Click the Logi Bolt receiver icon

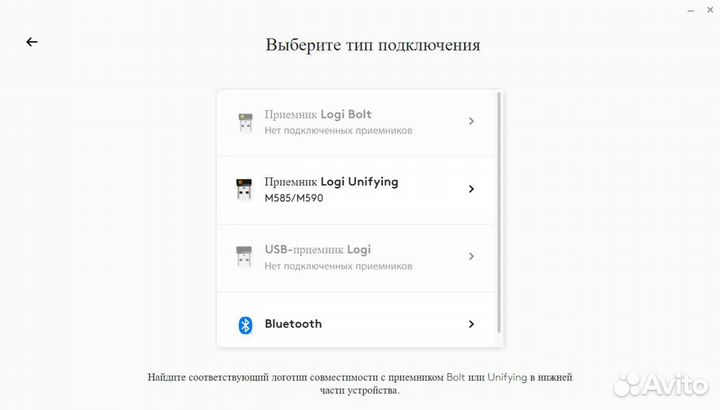point(246,122)
